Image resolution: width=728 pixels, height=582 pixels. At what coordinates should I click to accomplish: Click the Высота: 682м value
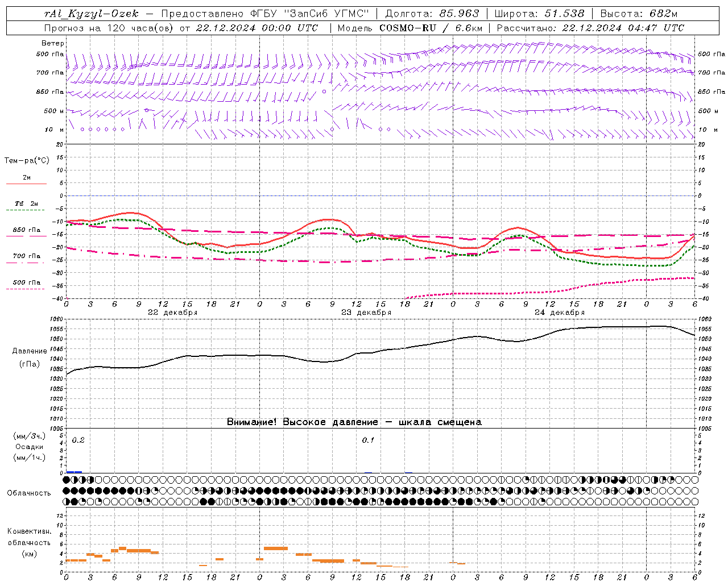639,14
